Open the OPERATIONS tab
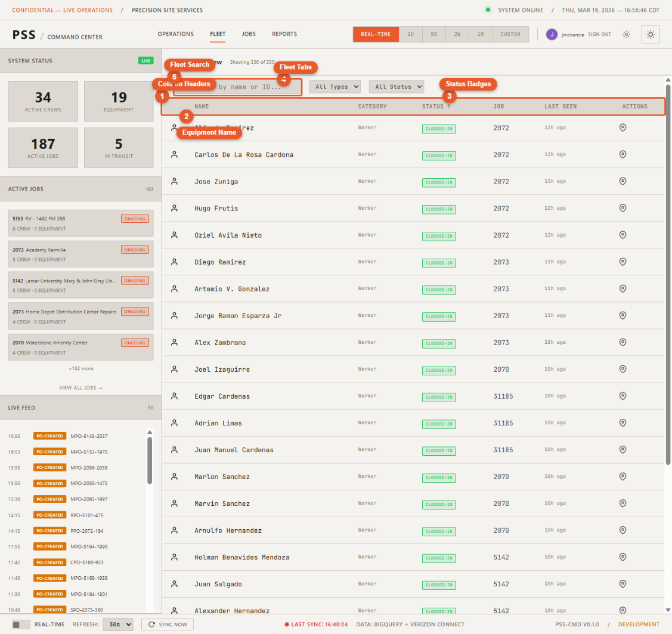Screen dimensions: 672x634 (x=175, y=34)
